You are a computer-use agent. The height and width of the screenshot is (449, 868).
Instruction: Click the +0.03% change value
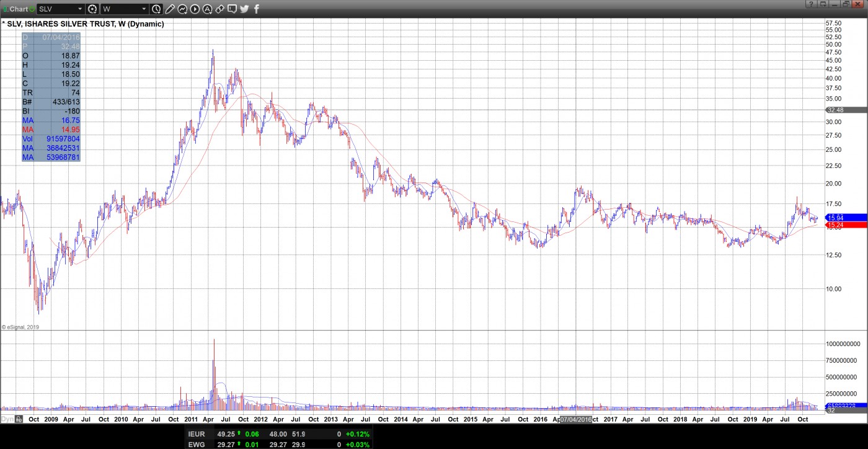coord(359,444)
